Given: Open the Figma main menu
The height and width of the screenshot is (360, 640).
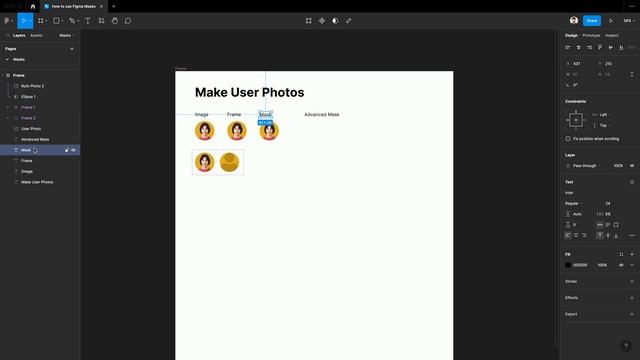Looking at the screenshot, I should [8, 21].
